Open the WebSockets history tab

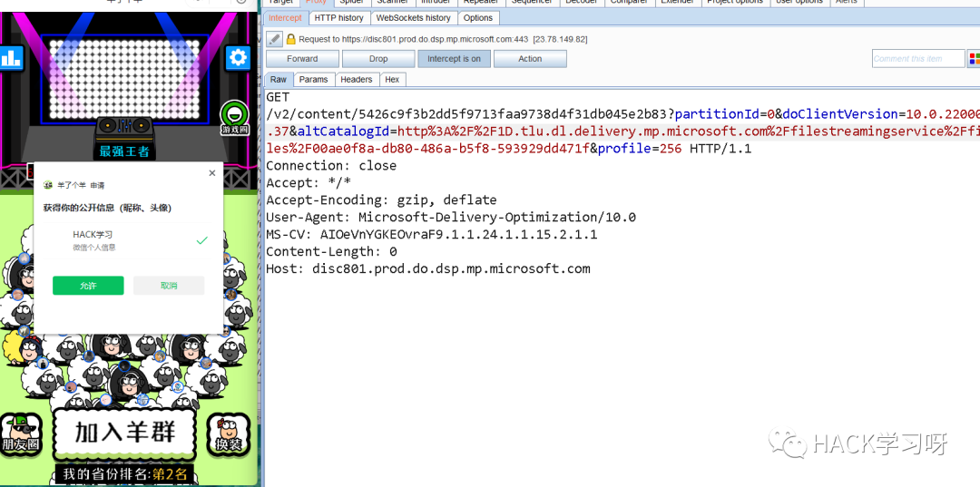[x=413, y=17]
